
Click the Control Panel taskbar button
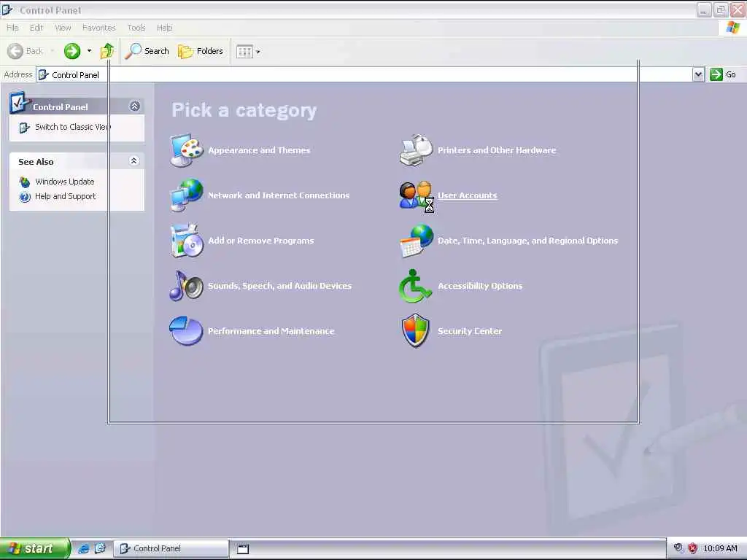[x=171, y=548]
